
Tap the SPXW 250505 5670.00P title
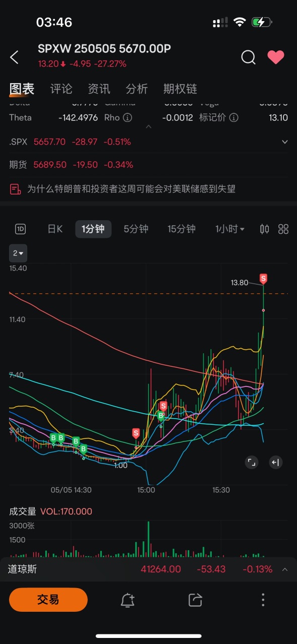(x=104, y=48)
